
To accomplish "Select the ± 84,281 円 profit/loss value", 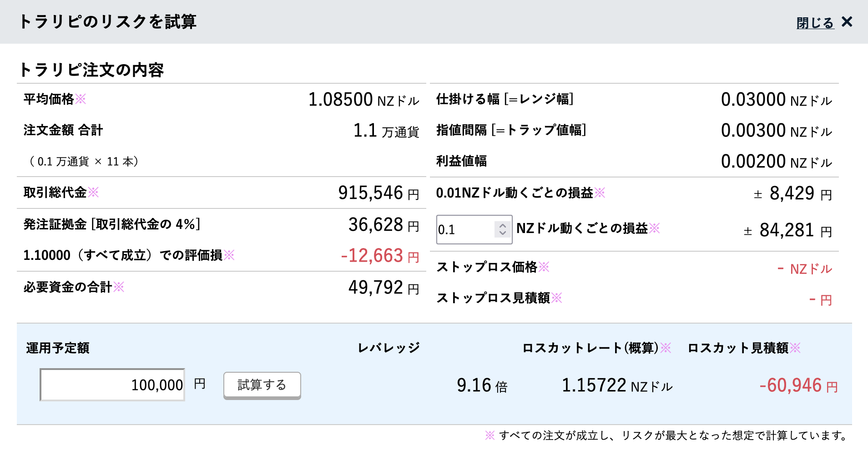I will [788, 230].
